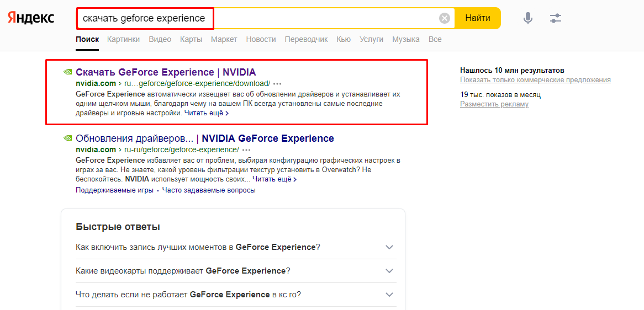Switch to the Видео tab
The height and width of the screenshot is (310, 644).
[x=160, y=39]
